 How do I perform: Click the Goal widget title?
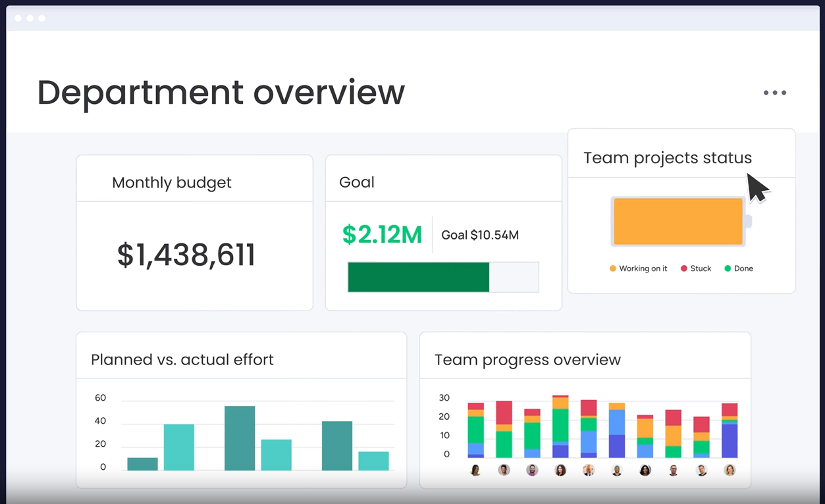356,182
